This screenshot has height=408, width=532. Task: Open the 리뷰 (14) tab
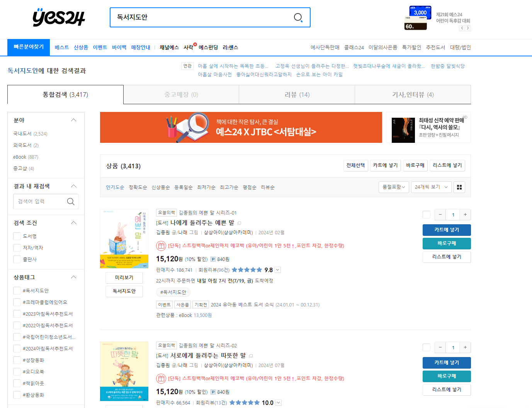point(297,95)
